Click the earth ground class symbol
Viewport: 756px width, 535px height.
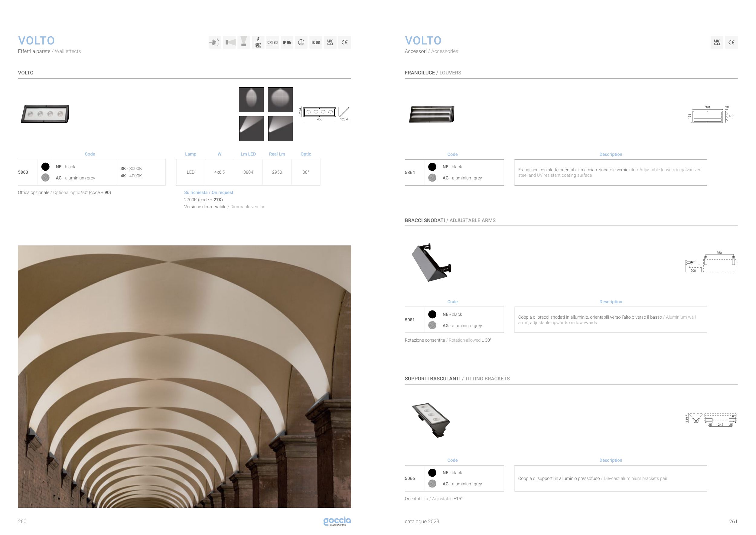tap(301, 42)
